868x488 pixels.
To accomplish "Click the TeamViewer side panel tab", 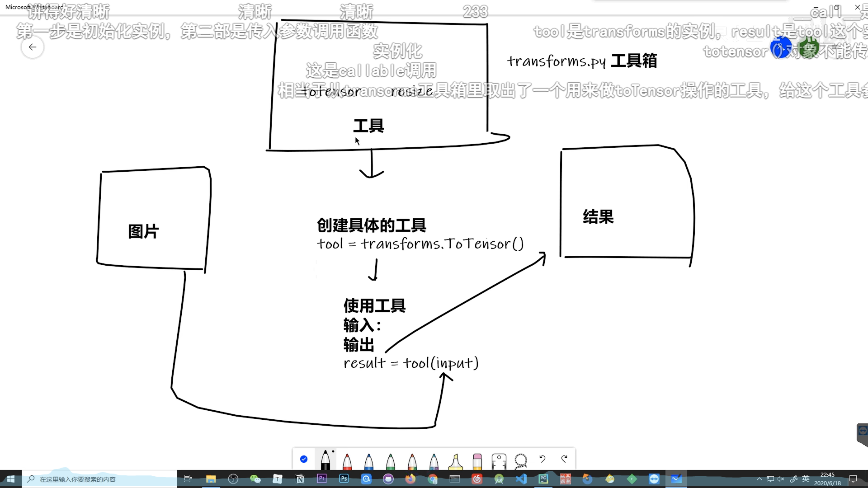I will 862,435.
